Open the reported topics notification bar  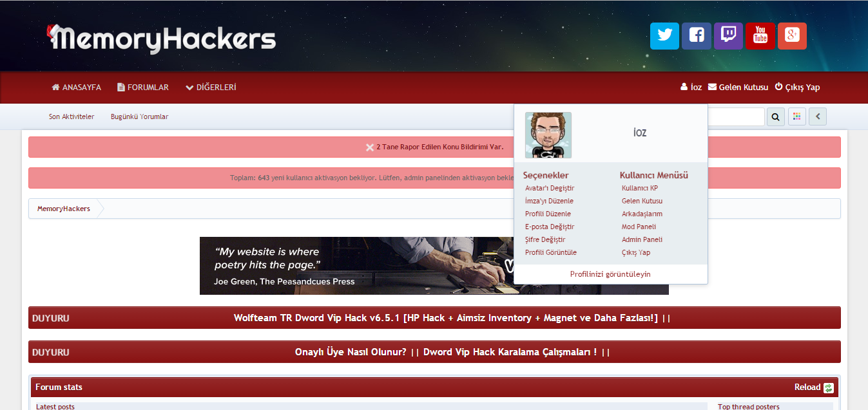pyautogui.click(x=434, y=147)
